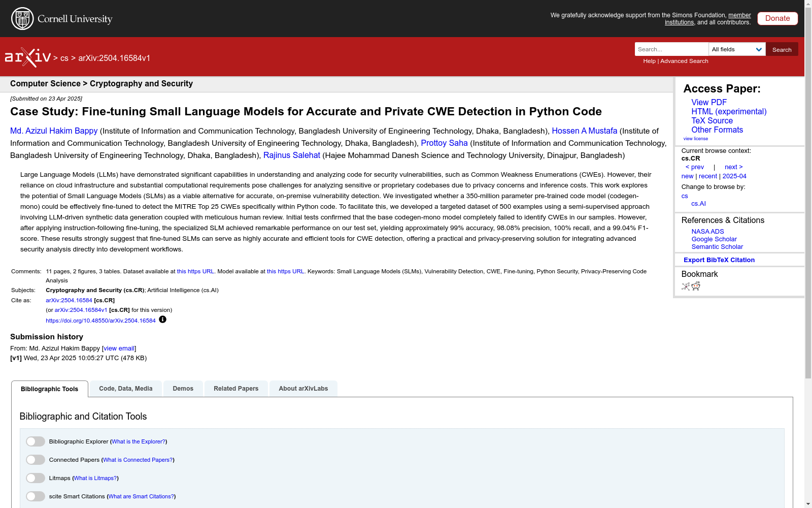Open the Google Scholar link
Viewport: 812px width, 508px height.
(x=714, y=239)
